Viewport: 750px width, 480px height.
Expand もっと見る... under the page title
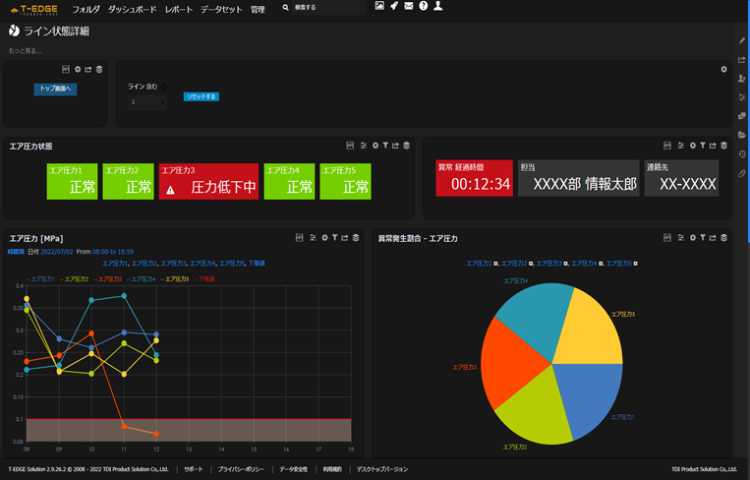click(x=25, y=51)
